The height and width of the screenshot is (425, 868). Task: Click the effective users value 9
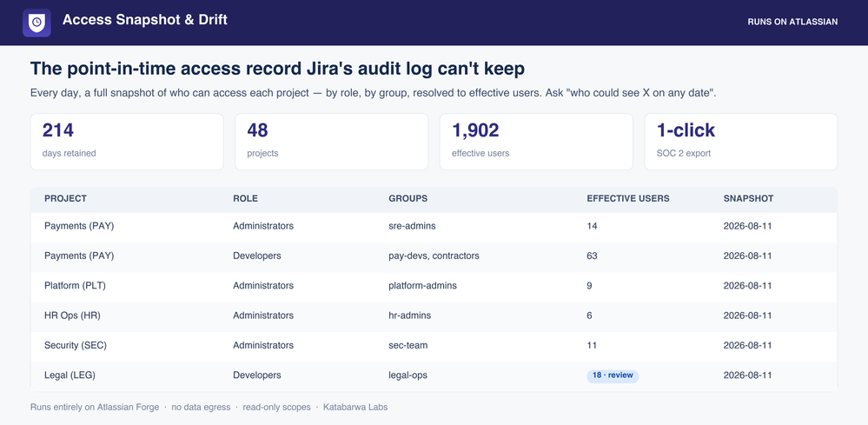coord(590,286)
